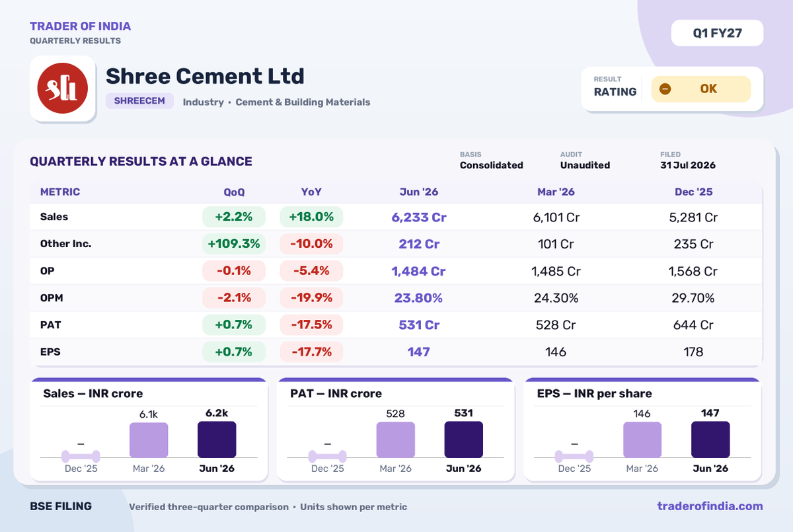Click the Mar '26 table column header
This screenshot has width=793, height=532.
coord(556,192)
